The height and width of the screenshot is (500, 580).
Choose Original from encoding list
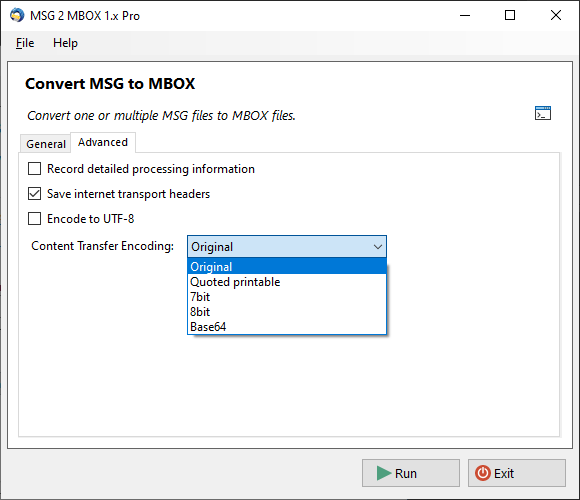(287, 266)
